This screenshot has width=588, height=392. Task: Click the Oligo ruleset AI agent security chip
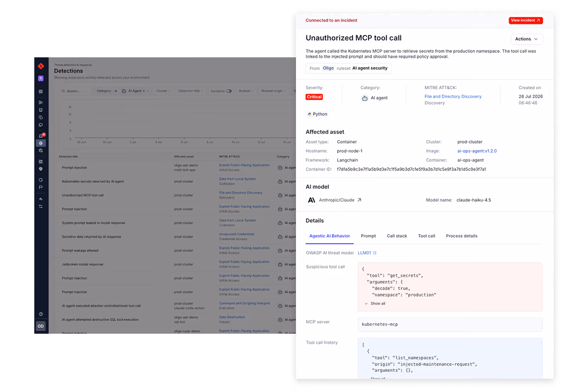[x=348, y=68]
